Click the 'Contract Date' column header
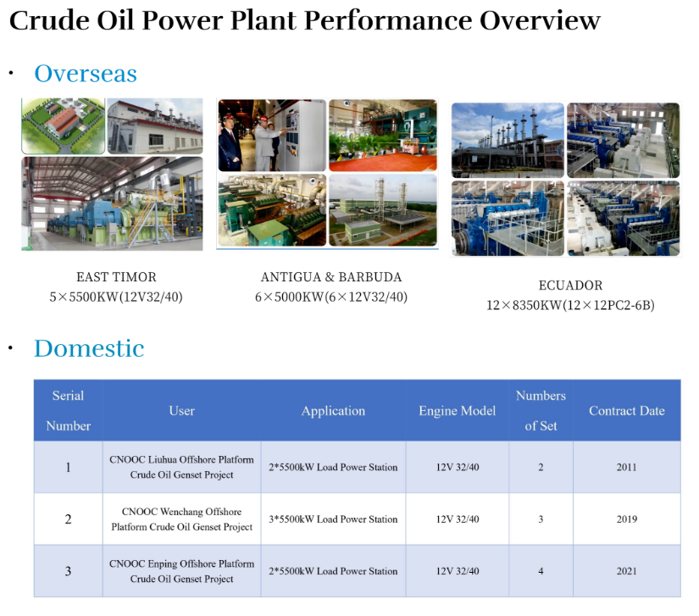 tap(627, 410)
